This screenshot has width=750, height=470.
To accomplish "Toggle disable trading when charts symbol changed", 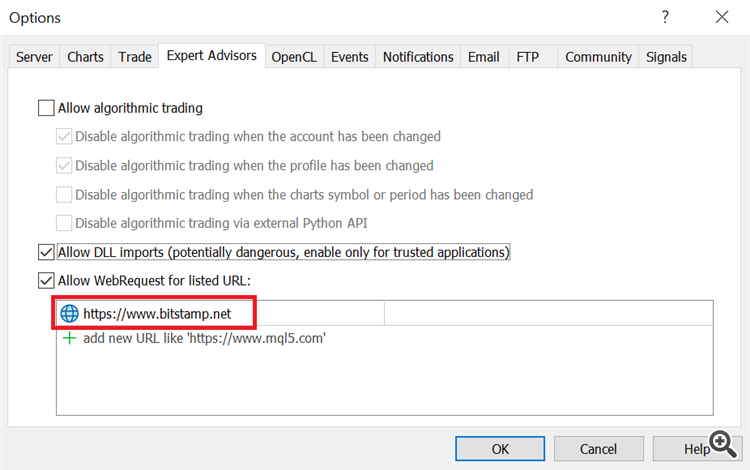I will pyautogui.click(x=64, y=195).
